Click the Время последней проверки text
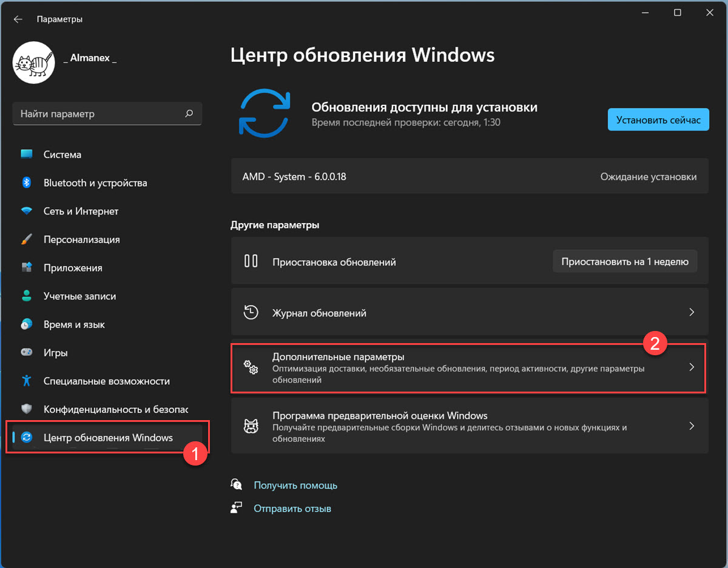This screenshot has width=728, height=568. [406, 122]
